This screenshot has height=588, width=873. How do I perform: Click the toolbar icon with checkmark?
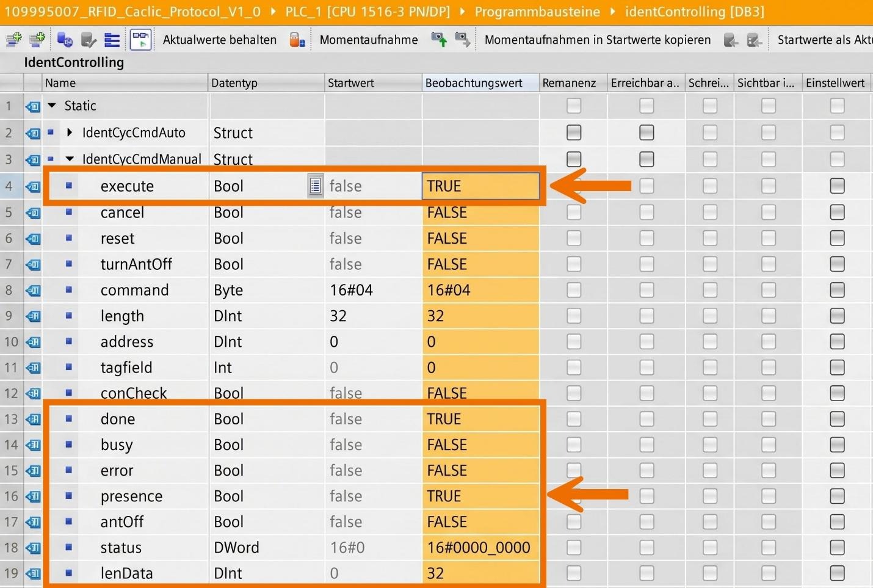(89, 40)
